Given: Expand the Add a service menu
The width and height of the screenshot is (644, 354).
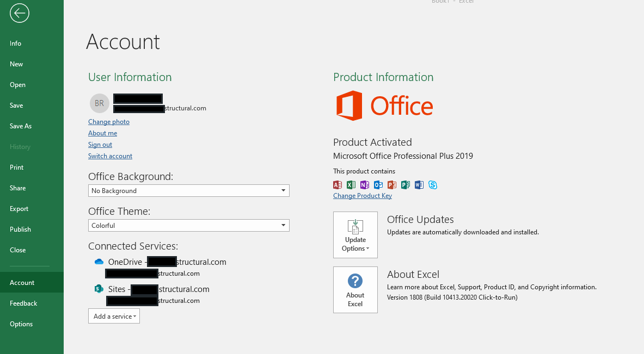Looking at the screenshot, I should pyautogui.click(x=114, y=316).
